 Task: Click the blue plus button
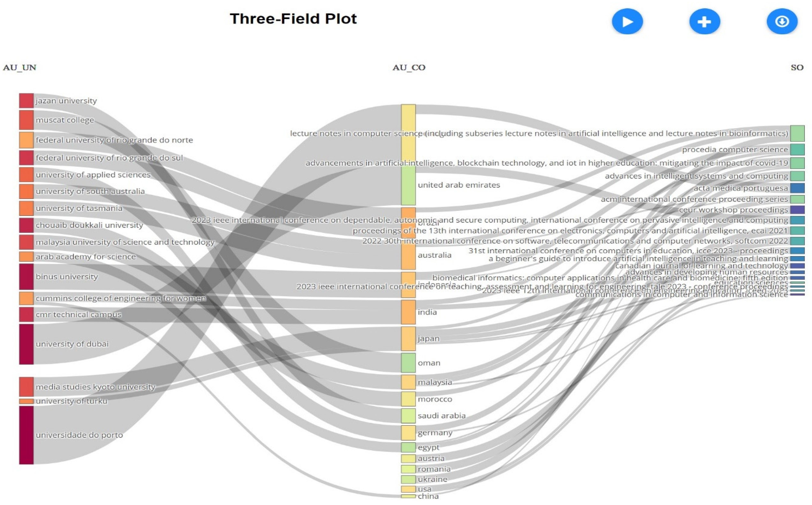click(704, 22)
